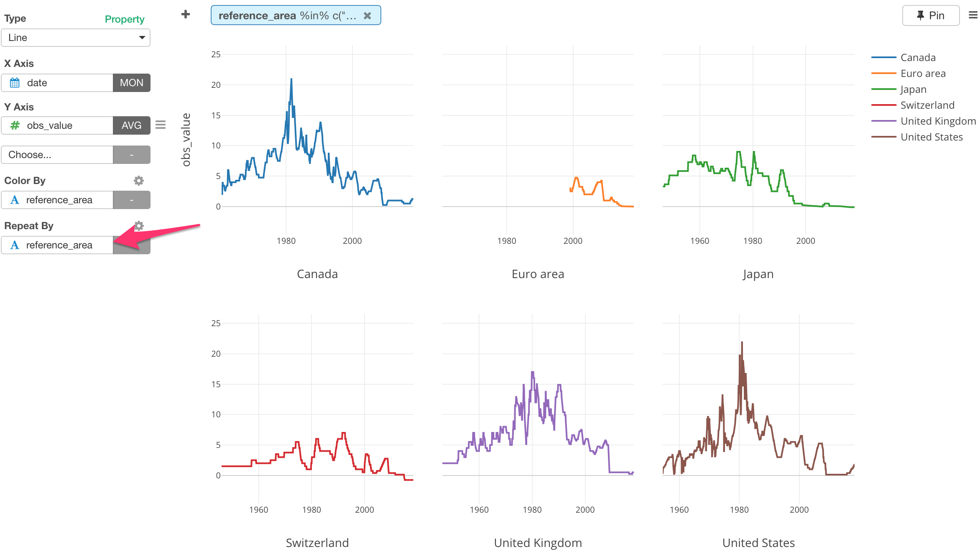Click the Canada chart title

point(317,274)
